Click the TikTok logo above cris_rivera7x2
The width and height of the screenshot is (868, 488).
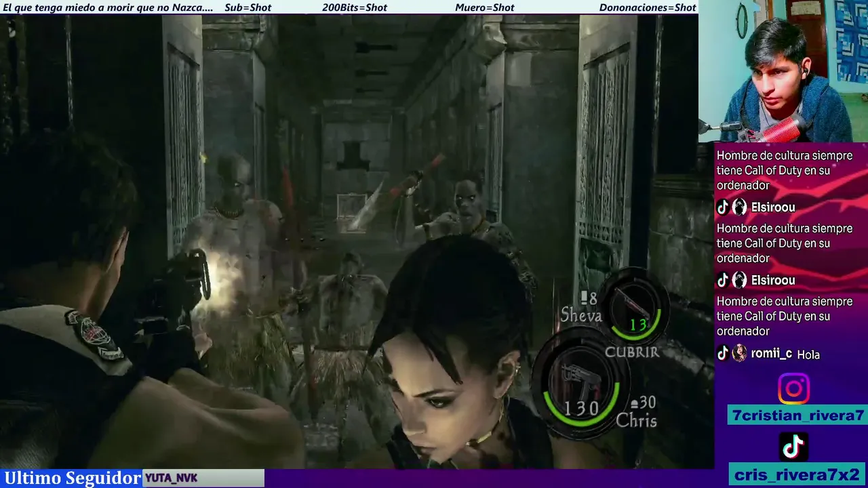pos(793,447)
